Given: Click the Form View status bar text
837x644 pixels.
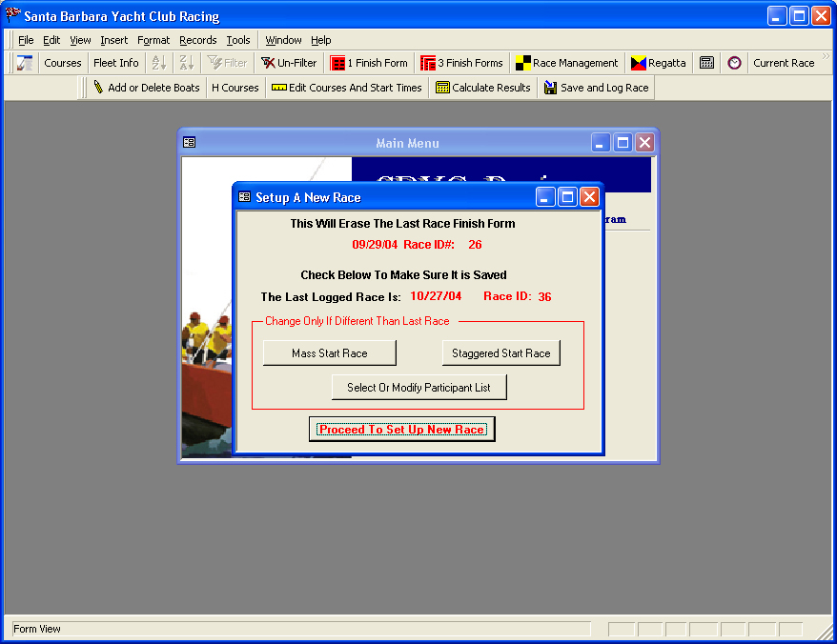Looking at the screenshot, I should (x=37, y=629).
